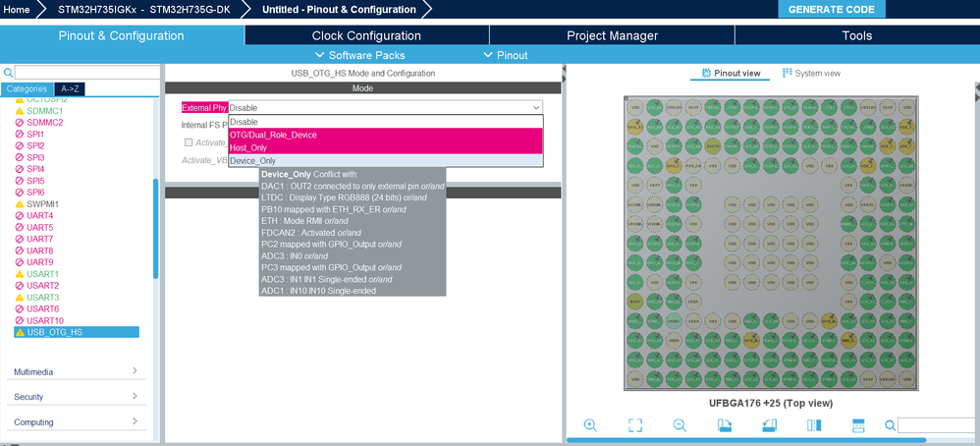The height and width of the screenshot is (446, 980).
Task: Click the warning icon beside USB_OTG_HS
Action: click(20, 332)
